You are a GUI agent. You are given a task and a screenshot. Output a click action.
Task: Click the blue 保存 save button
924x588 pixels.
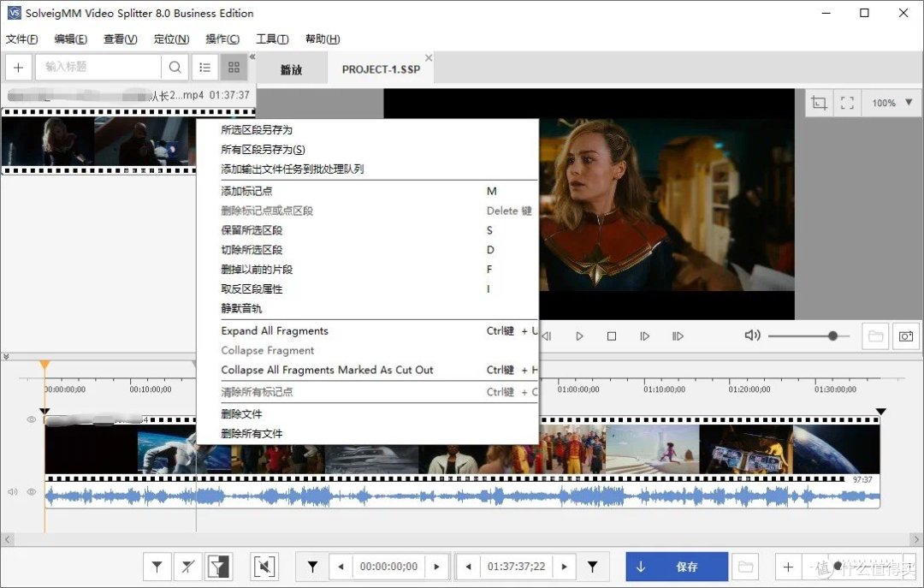677,567
